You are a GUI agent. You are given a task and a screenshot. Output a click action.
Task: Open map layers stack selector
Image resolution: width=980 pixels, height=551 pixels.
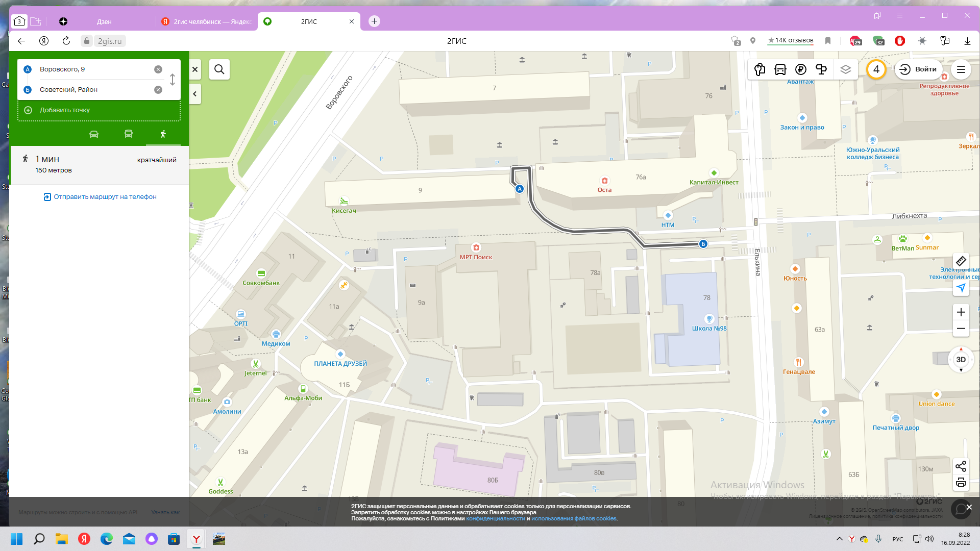[x=846, y=69]
